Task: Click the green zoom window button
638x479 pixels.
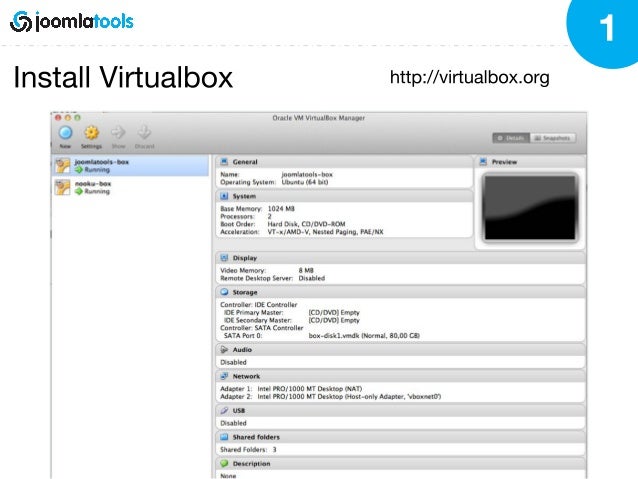Action: point(77,118)
